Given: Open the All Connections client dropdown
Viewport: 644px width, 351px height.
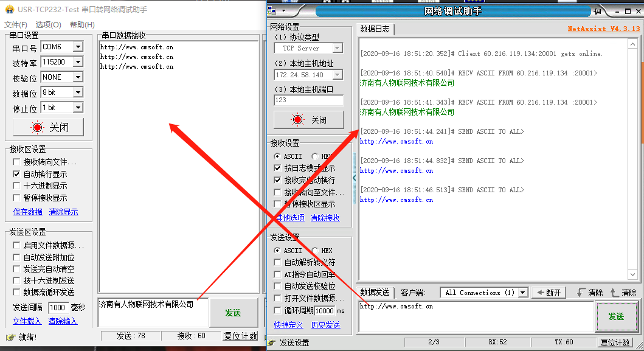Looking at the screenshot, I should click(x=522, y=293).
